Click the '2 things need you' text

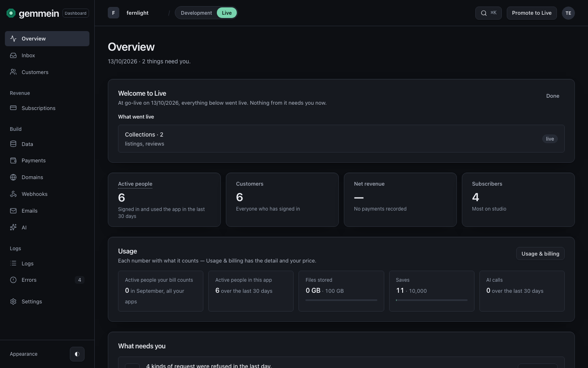pos(166,61)
